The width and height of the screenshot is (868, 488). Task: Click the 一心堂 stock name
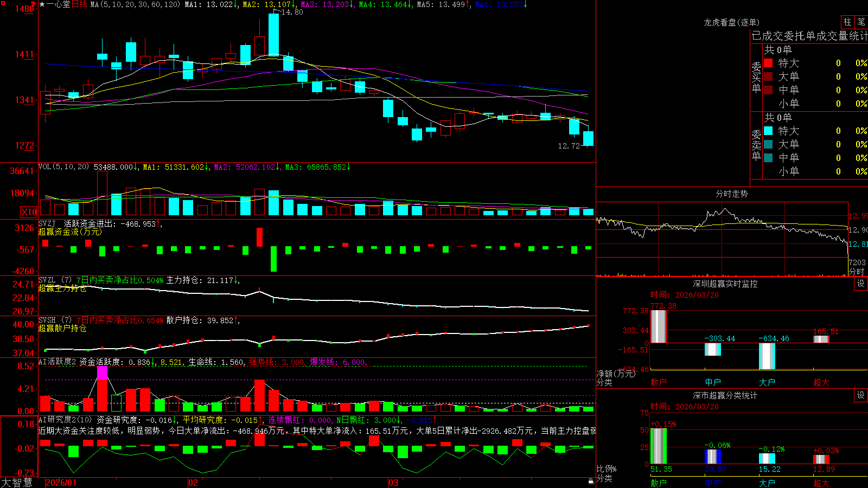pyautogui.click(x=59, y=4)
